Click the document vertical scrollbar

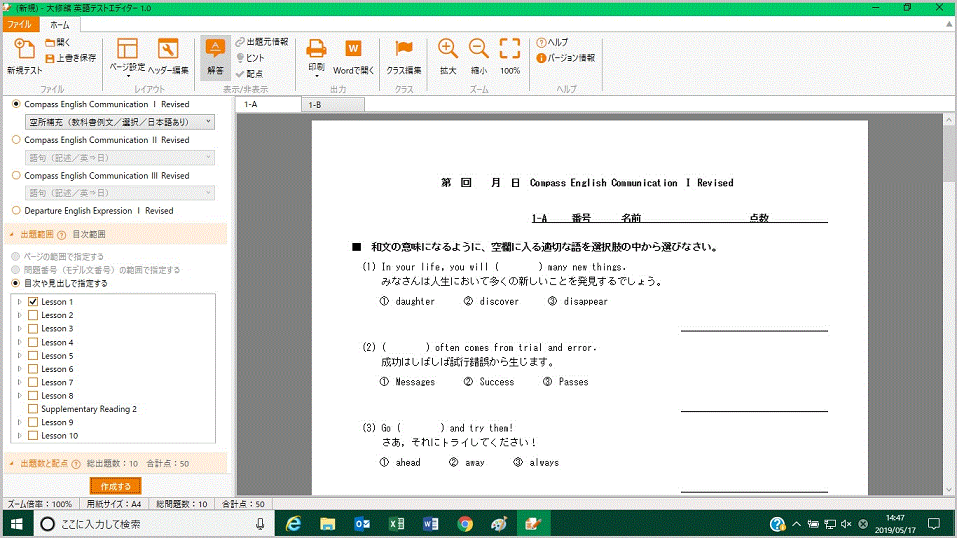coord(949,304)
